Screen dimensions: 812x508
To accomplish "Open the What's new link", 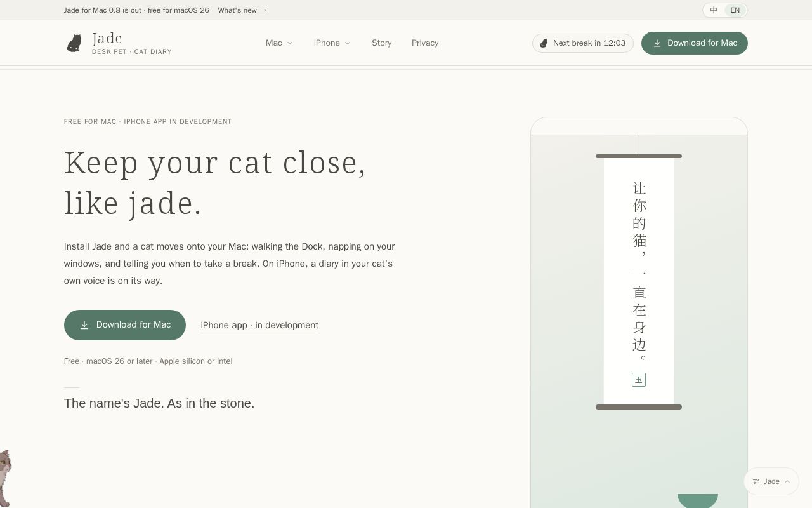I will click(242, 10).
